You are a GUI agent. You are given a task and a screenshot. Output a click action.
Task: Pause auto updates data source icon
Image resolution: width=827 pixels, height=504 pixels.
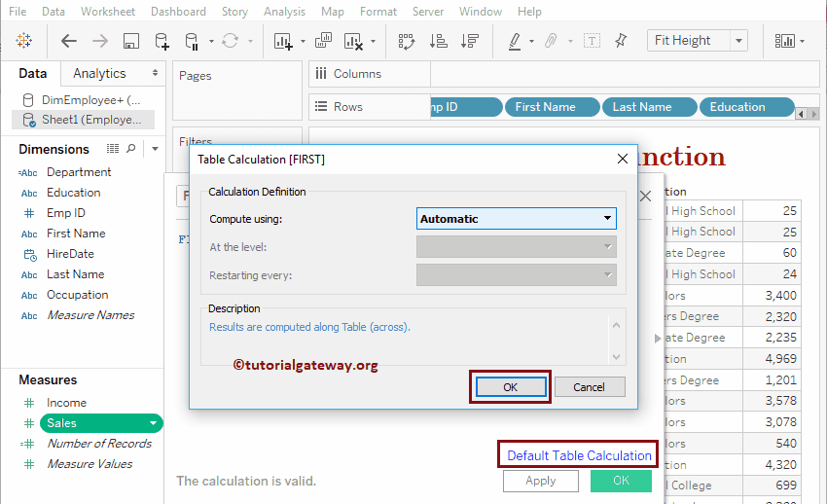[x=192, y=41]
